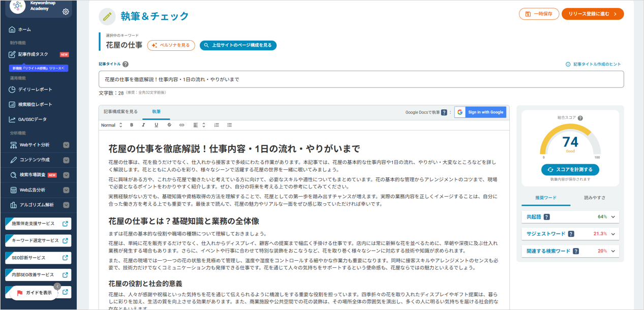Insert a hyperlink using the link icon

click(x=181, y=125)
